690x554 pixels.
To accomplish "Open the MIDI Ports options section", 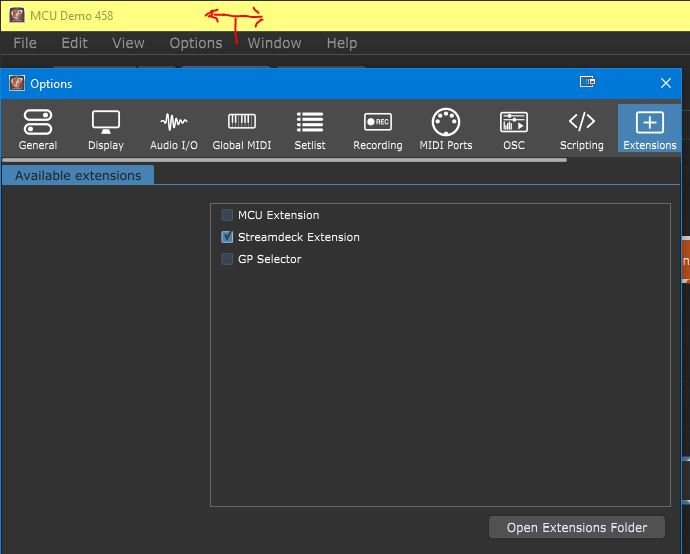I will [x=446, y=129].
